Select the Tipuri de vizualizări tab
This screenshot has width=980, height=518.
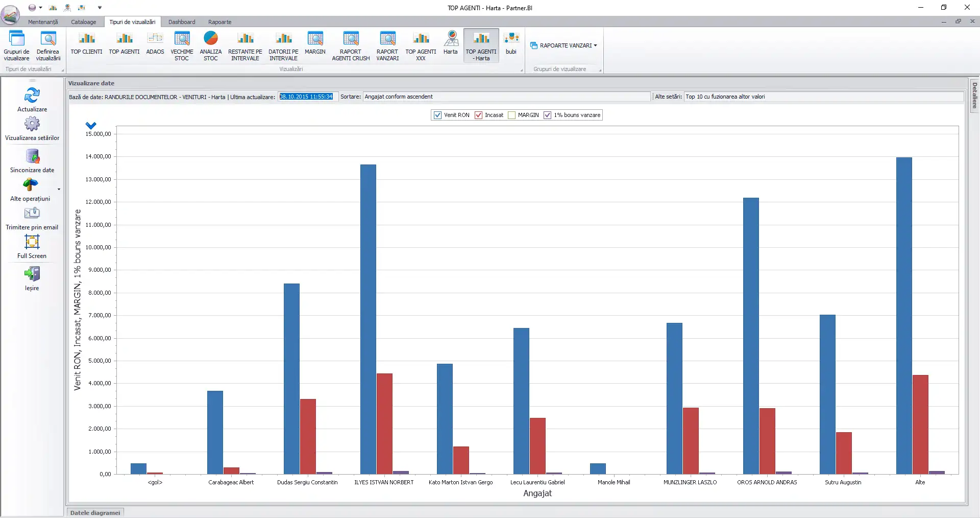click(132, 22)
